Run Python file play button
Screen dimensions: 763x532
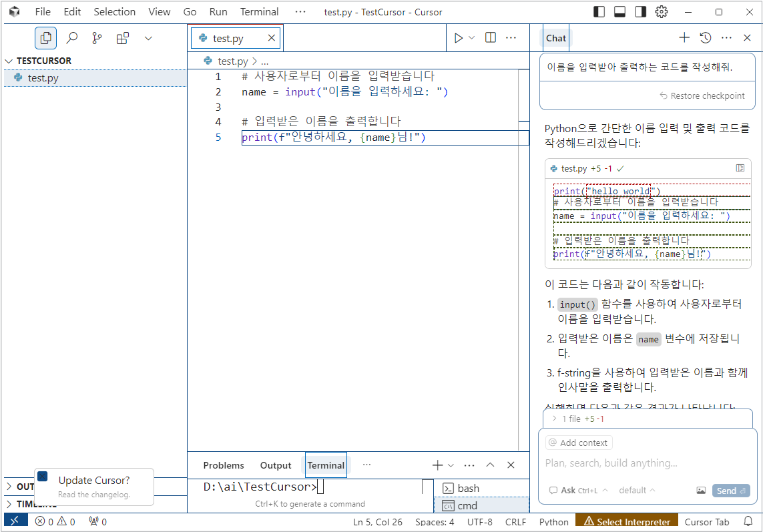tap(458, 37)
